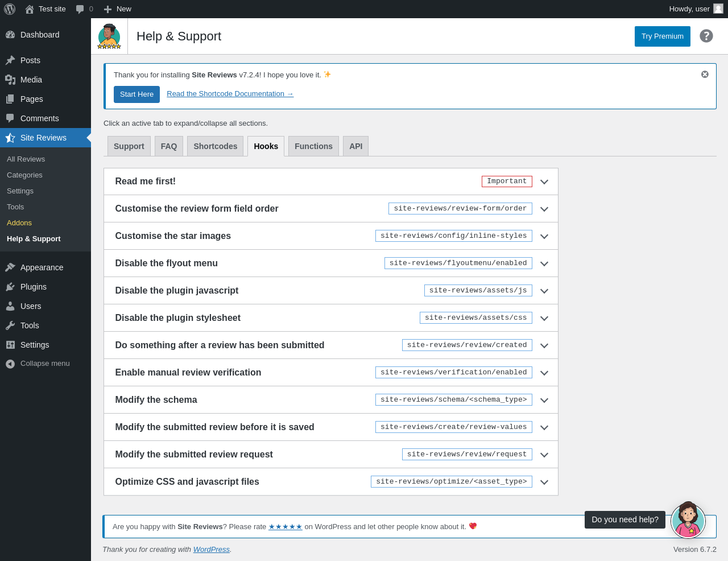The height and width of the screenshot is (561, 728).
Task: Click the Do you need help? tooltip
Action: [x=625, y=519]
